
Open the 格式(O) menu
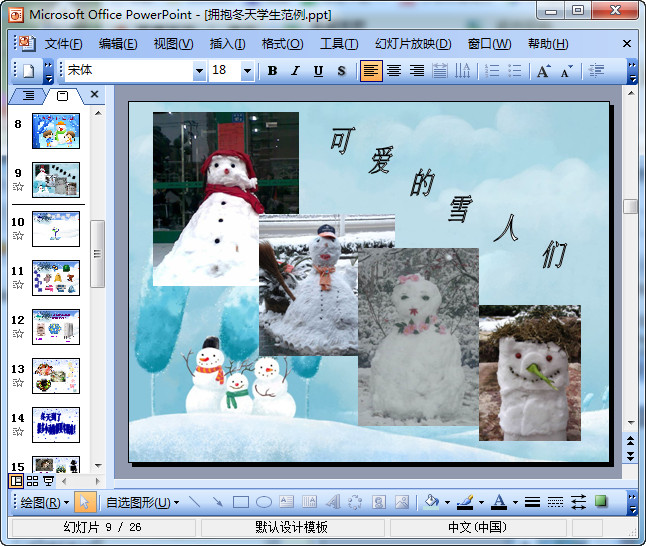coord(283,44)
